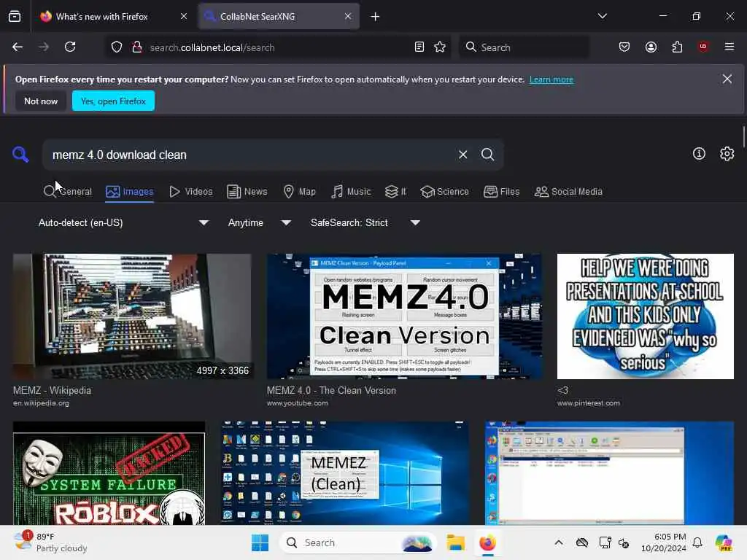Image resolution: width=747 pixels, height=560 pixels.
Task: Clear the SearXNG search query
Action: [x=462, y=155]
